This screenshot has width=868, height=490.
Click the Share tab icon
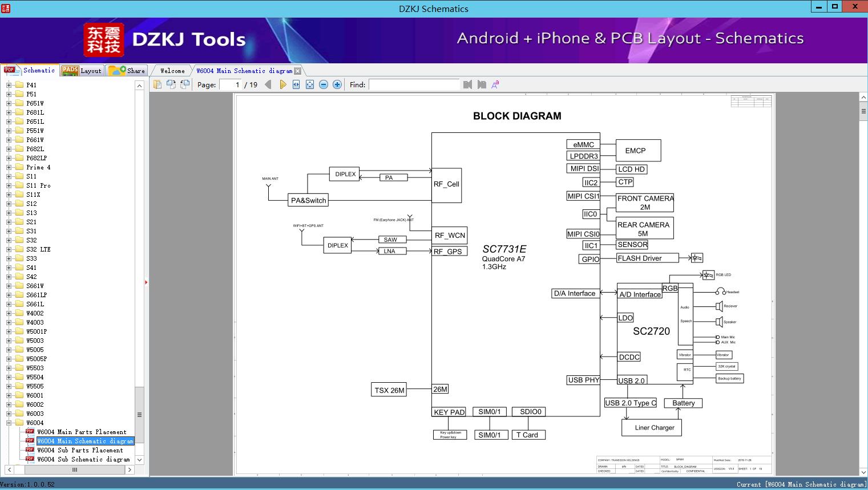click(x=127, y=70)
